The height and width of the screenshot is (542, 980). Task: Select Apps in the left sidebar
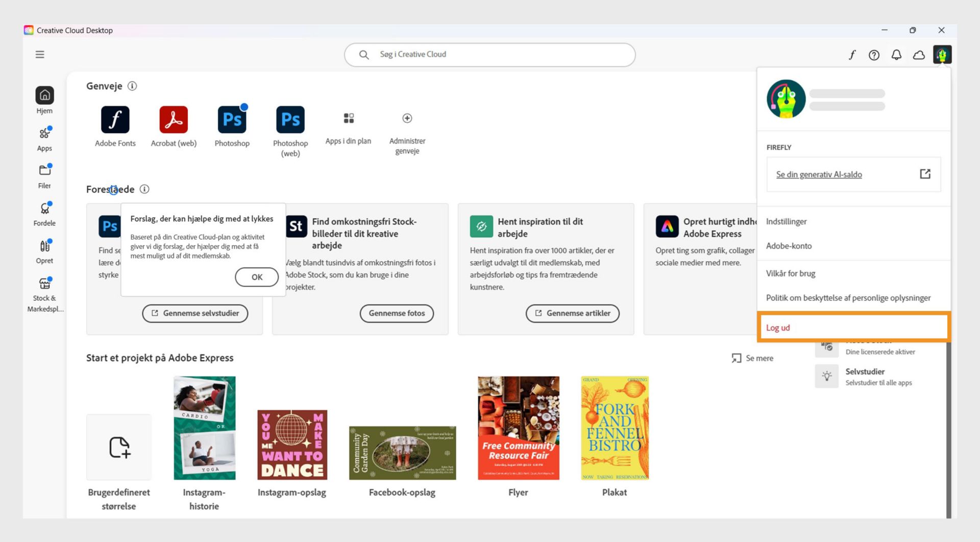click(x=44, y=138)
